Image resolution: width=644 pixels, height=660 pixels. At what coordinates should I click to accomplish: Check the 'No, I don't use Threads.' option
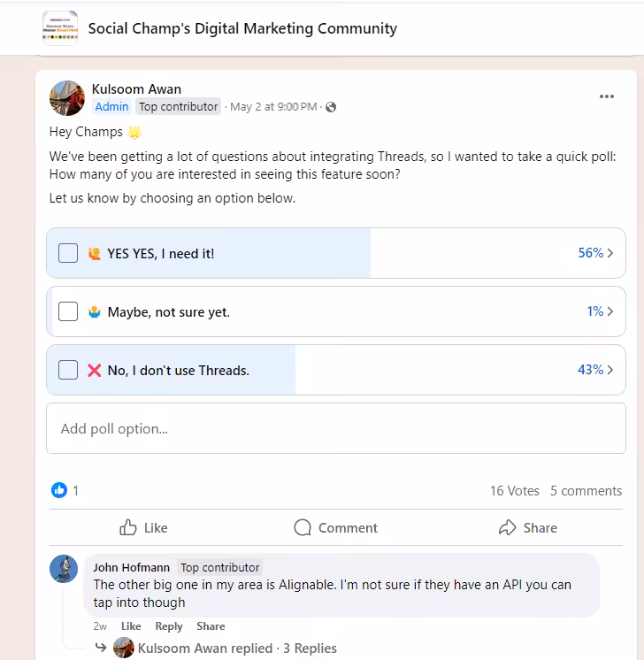(x=68, y=370)
